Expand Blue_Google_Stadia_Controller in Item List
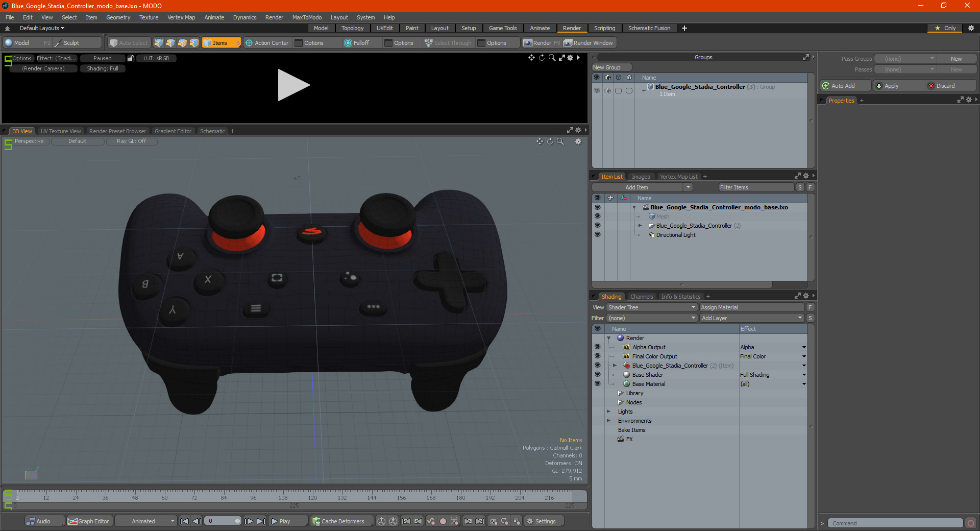Image resolution: width=980 pixels, height=531 pixels. [640, 226]
